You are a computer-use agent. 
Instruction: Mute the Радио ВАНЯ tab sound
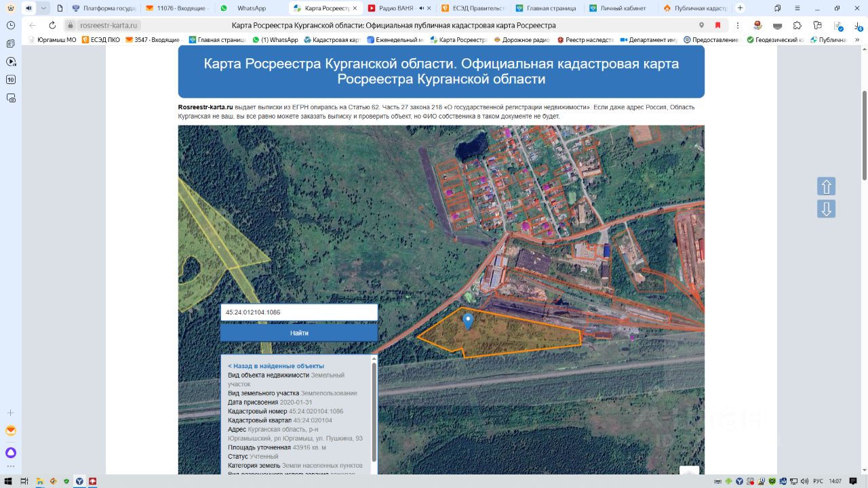(x=422, y=8)
